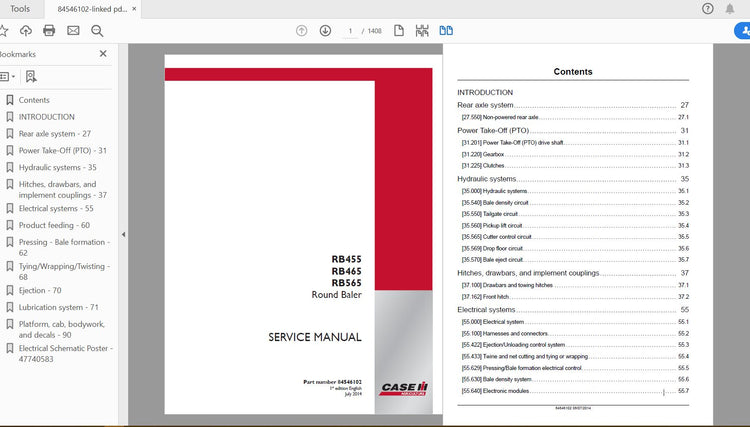Click the Contents bookmark ribbon icon
This screenshot has width=750, height=427.
click(x=10, y=100)
